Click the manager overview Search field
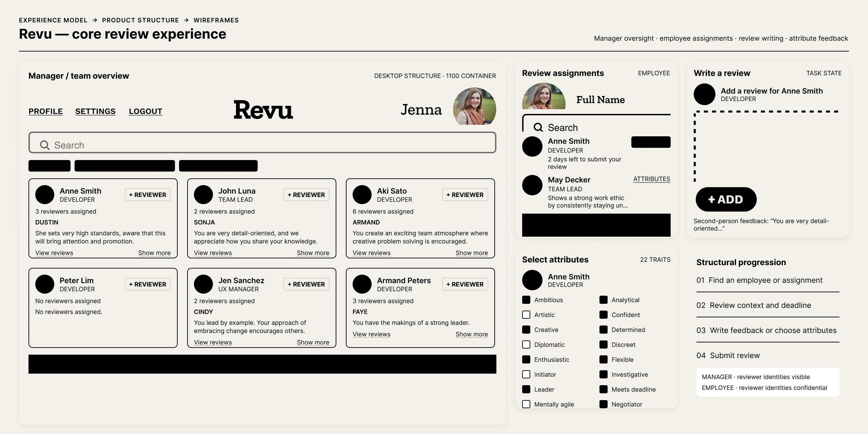868x434 pixels. [262, 142]
